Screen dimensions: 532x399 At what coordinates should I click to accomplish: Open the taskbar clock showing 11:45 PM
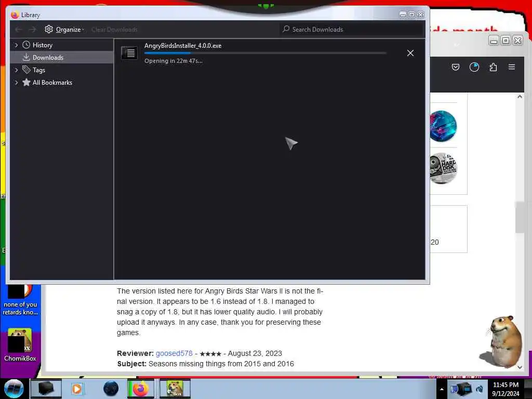[x=506, y=389]
